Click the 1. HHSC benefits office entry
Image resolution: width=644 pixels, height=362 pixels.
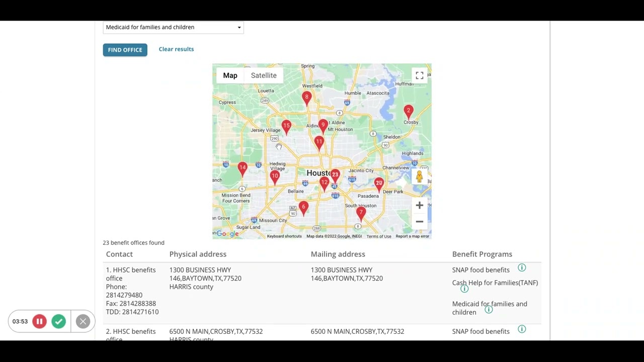[131, 274]
